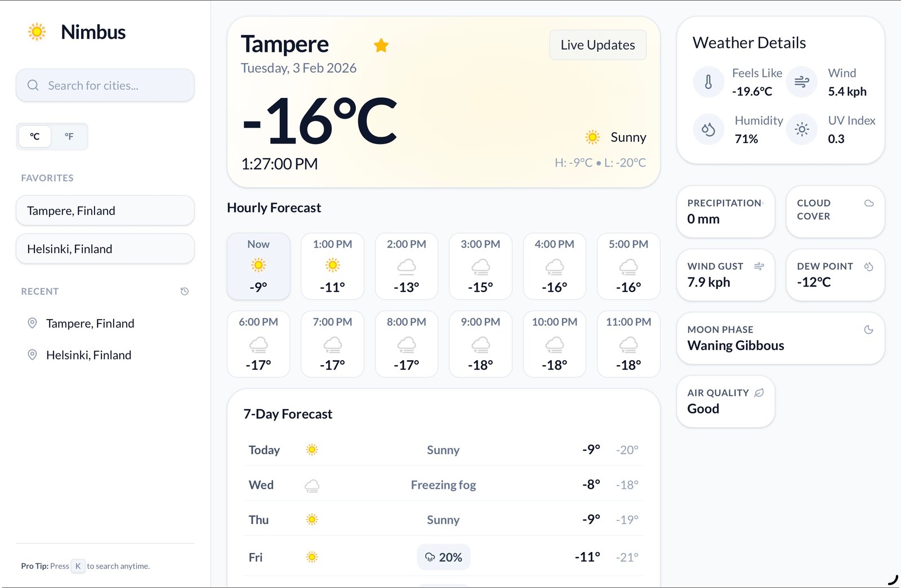
Task: Click the location pin beside Helsinki, Finland
Action: 32,355
